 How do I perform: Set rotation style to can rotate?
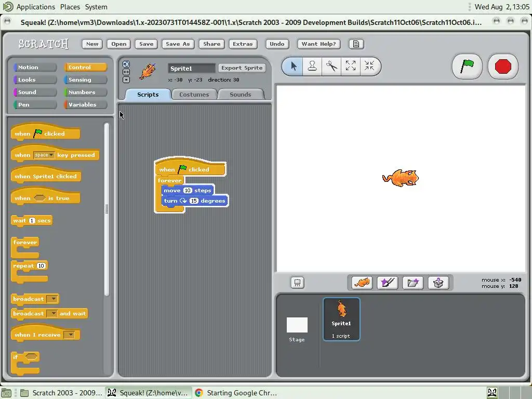(x=126, y=64)
